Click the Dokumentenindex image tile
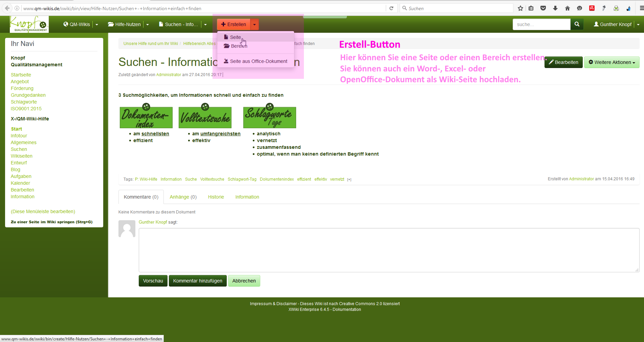644x342 pixels. coord(146,117)
